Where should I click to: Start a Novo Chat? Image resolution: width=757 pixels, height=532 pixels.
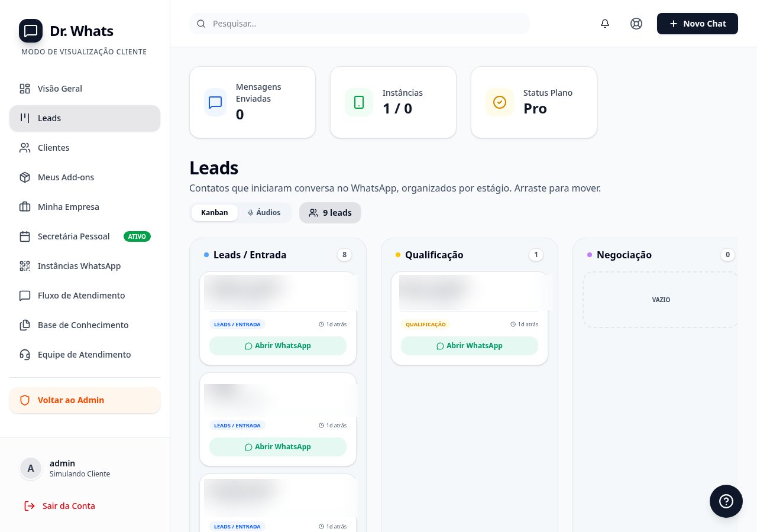click(x=697, y=24)
